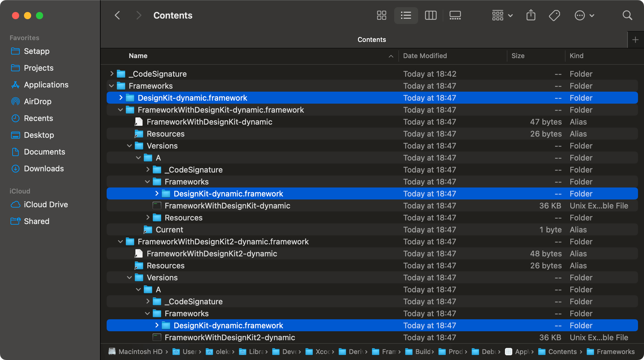Open a new tab with the plus button
Image resolution: width=644 pixels, height=360 pixels.
point(635,39)
